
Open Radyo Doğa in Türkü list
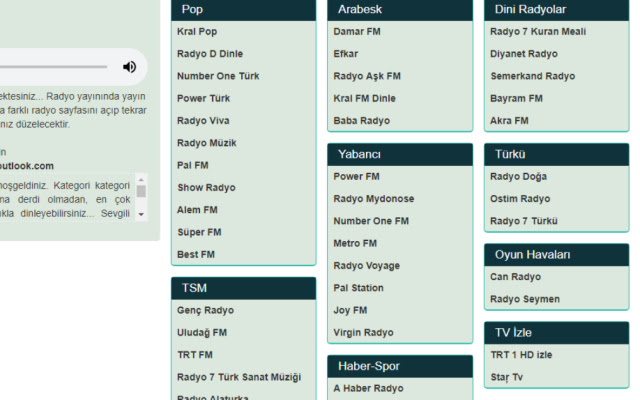[518, 176]
